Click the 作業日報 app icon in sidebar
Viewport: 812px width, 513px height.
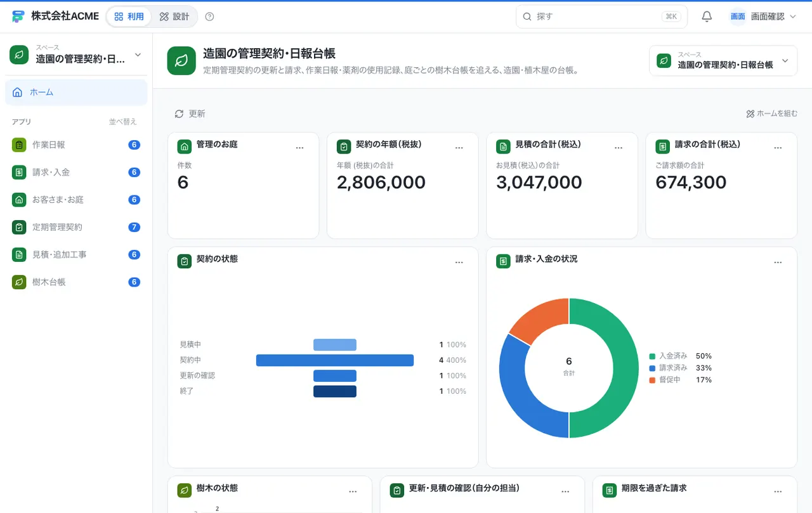point(19,145)
